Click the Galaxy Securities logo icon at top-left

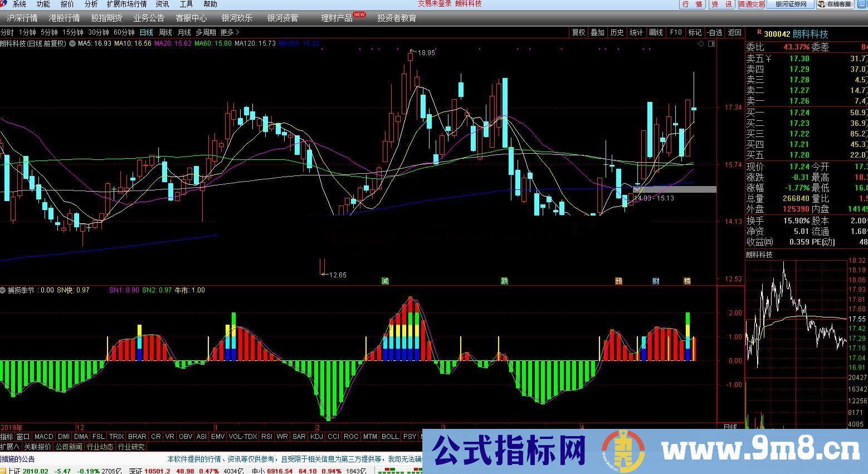pyautogui.click(x=4, y=4)
